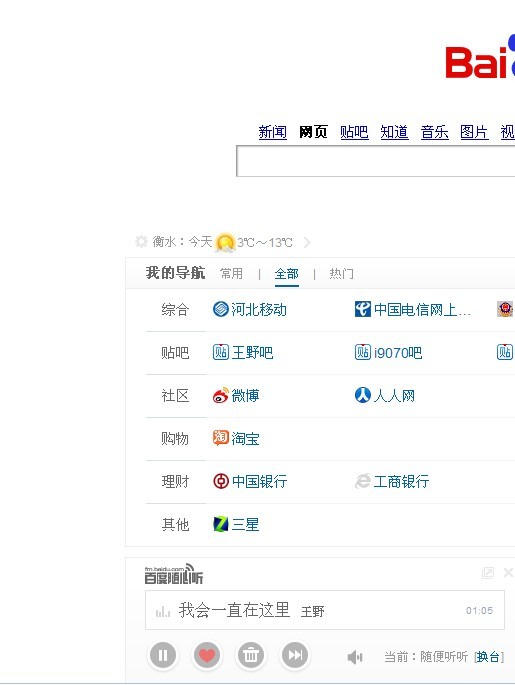Pop out the music player window
The width and height of the screenshot is (515, 685).
(487, 573)
